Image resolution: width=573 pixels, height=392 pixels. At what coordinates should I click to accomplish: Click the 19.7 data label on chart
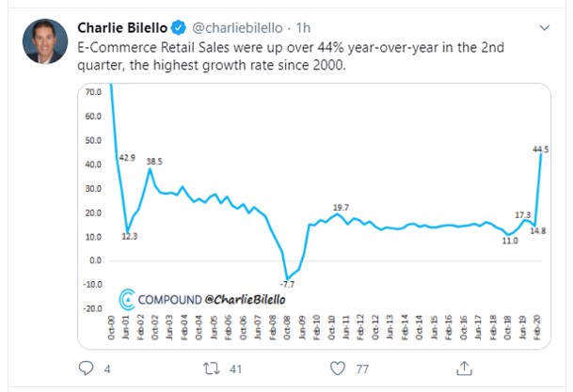pyautogui.click(x=342, y=207)
